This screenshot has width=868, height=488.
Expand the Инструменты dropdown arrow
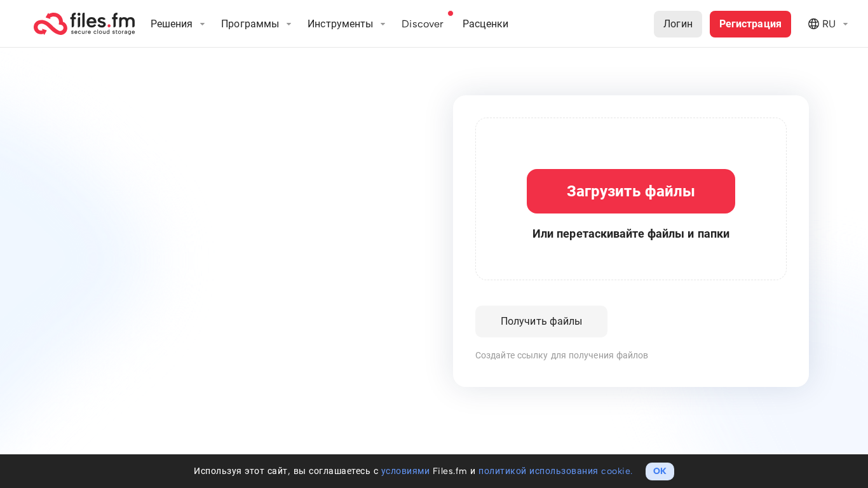click(383, 24)
